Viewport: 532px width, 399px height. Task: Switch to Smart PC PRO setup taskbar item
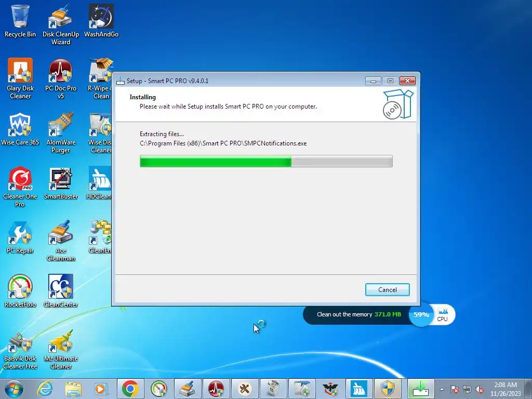click(x=421, y=389)
